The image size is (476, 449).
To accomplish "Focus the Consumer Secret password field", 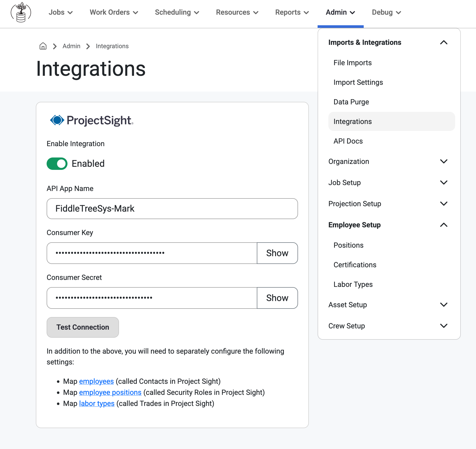I will [x=152, y=298].
